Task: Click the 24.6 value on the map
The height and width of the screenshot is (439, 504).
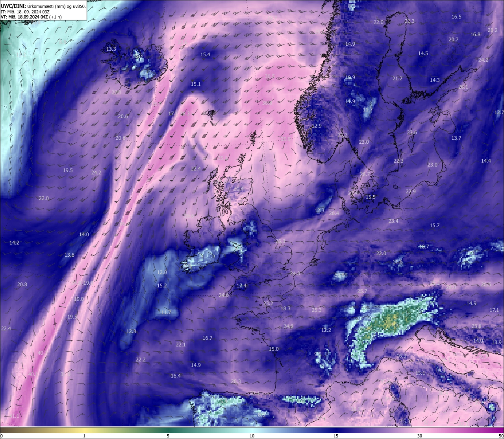Action: [x=224, y=295]
